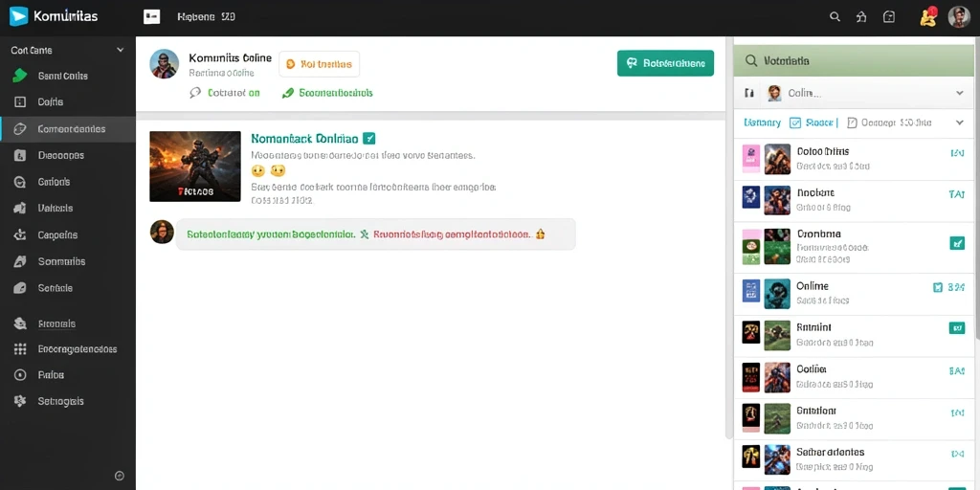
Task: Click the green pencil icon in the header
Action: click(x=287, y=93)
